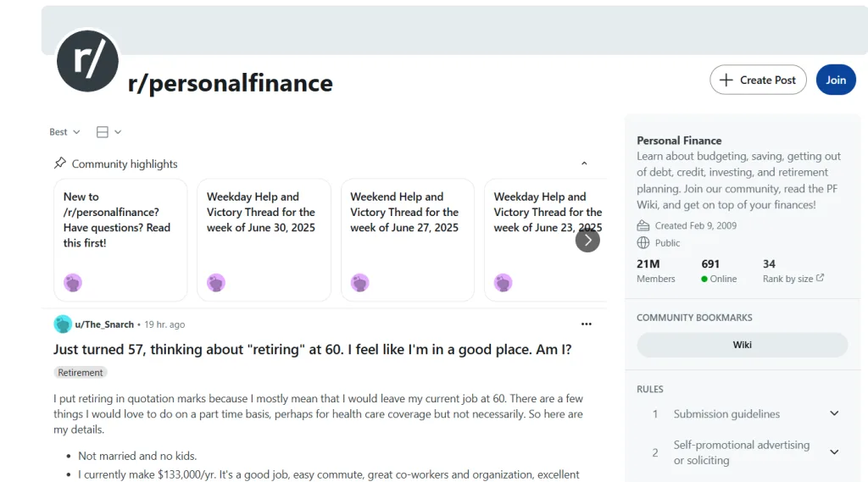Join the r/personalfinance community
Image resolution: width=868 pixels, height=482 pixels.
[836, 80]
